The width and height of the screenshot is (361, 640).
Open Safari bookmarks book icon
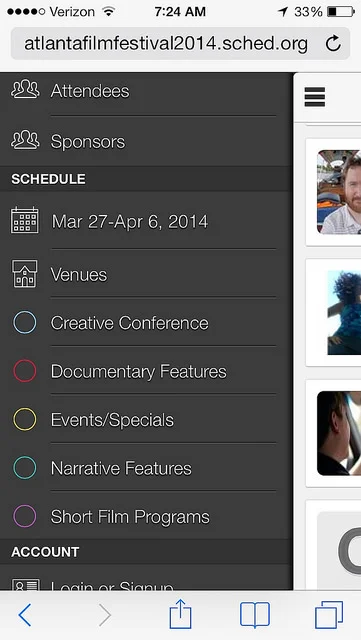tap(255, 615)
